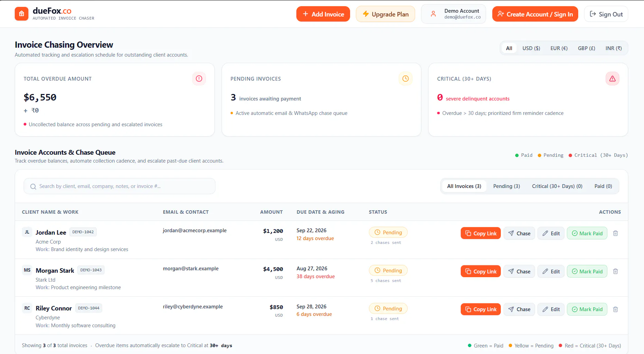The height and width of the screenshot is (354, 644).
Task: Edit Morgan Stark invoice
Action: [551, 271]
